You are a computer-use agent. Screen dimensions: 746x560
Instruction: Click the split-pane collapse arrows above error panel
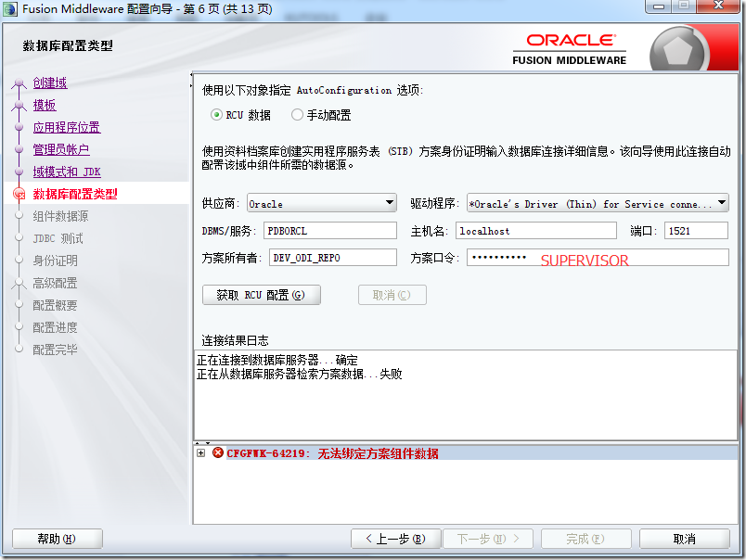point(202,443)
